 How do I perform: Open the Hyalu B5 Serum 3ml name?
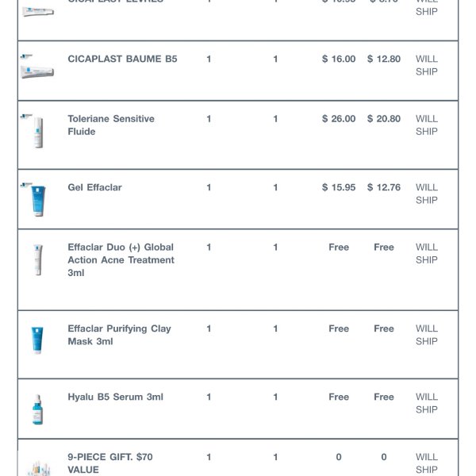(x=115, y=397)
